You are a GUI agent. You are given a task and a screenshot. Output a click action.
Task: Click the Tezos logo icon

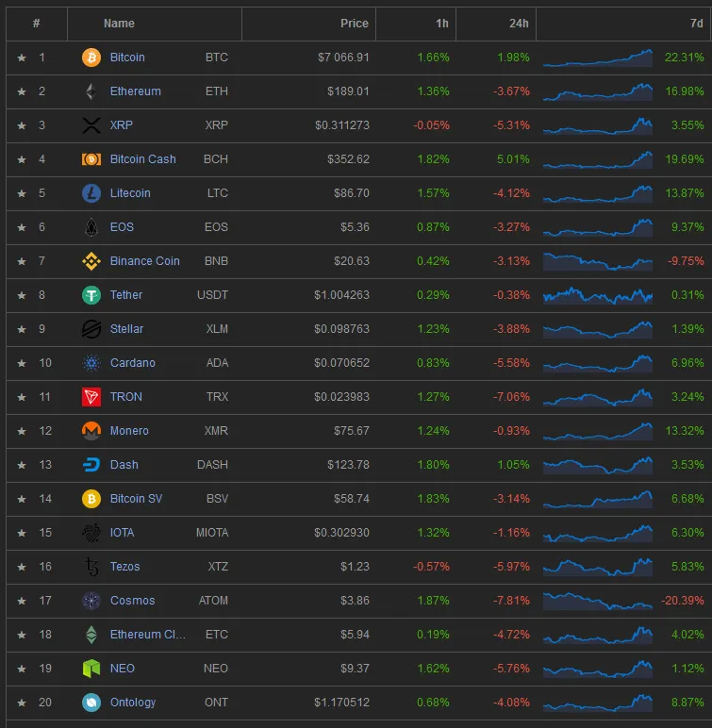point(92,567)
